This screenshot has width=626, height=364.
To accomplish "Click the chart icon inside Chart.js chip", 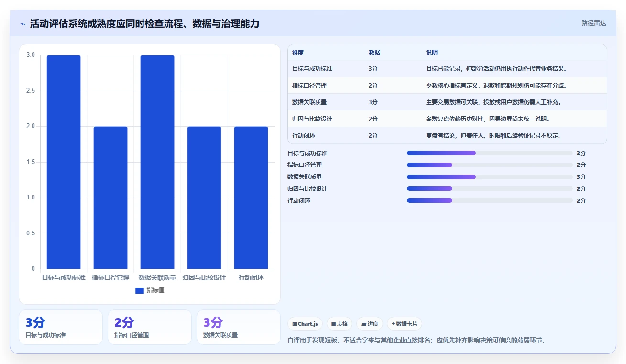I will [294, 324].
